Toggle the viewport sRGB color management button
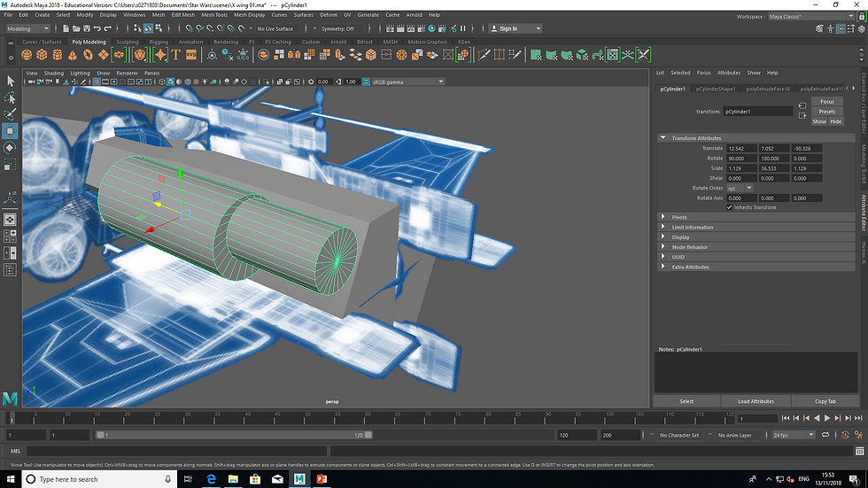The image size is (868, 488). click(366, 81)
